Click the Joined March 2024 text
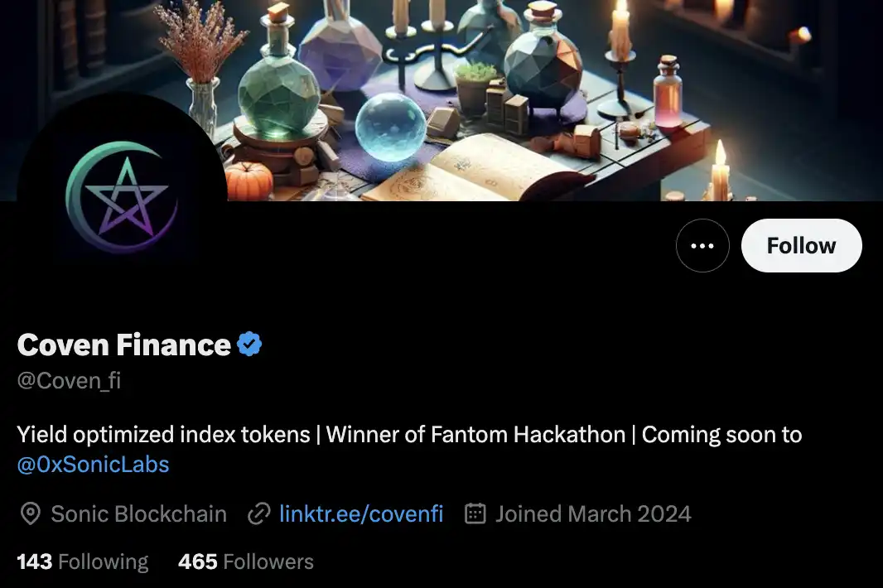Image resolution: width=883 pixels, height=588 pixels. pos(593,513)
